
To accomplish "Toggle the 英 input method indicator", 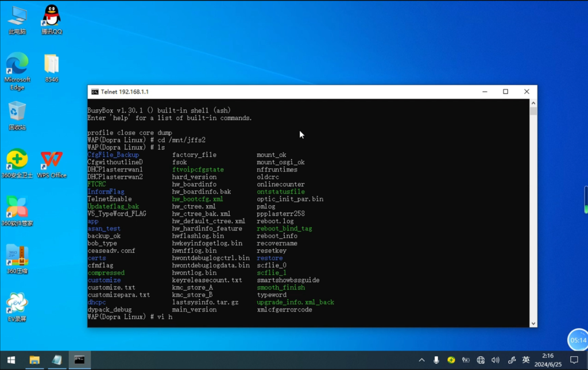I will pos(526,360).
